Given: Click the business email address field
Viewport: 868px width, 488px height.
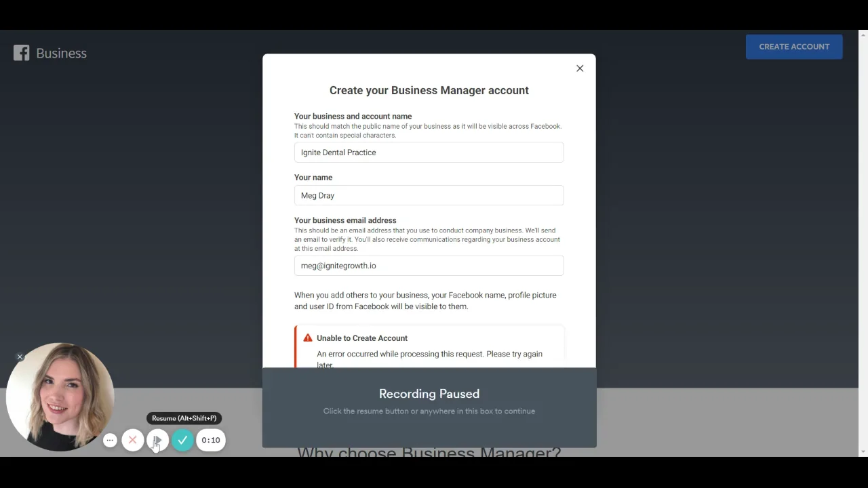Looking at the screenshot, I should pyautogui.click(x=429, y=266).
